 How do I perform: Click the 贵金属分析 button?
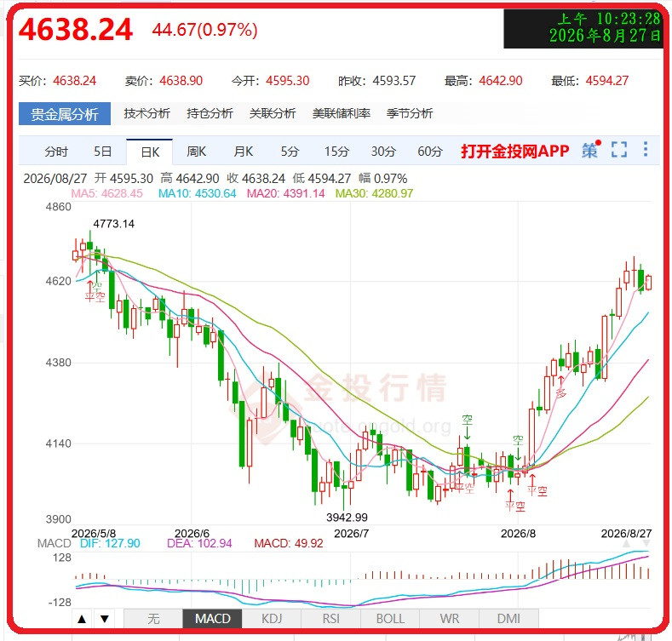point(65,113)
